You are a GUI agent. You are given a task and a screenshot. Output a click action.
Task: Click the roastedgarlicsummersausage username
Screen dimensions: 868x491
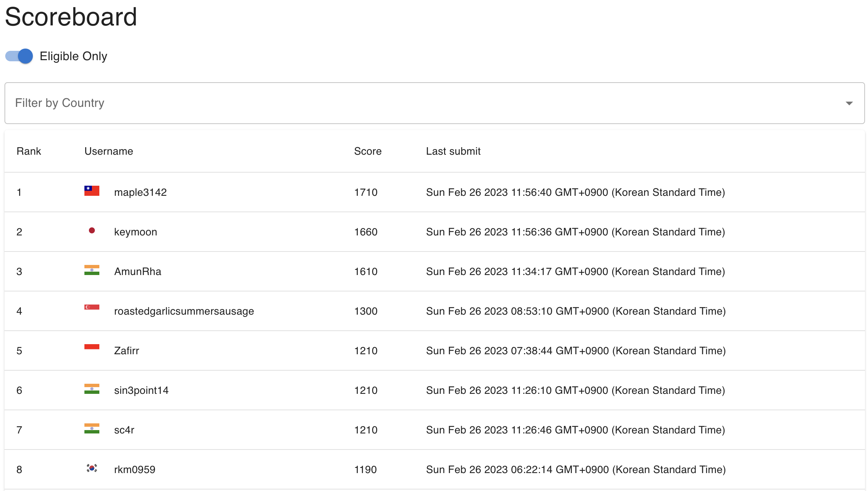[184, 311]
